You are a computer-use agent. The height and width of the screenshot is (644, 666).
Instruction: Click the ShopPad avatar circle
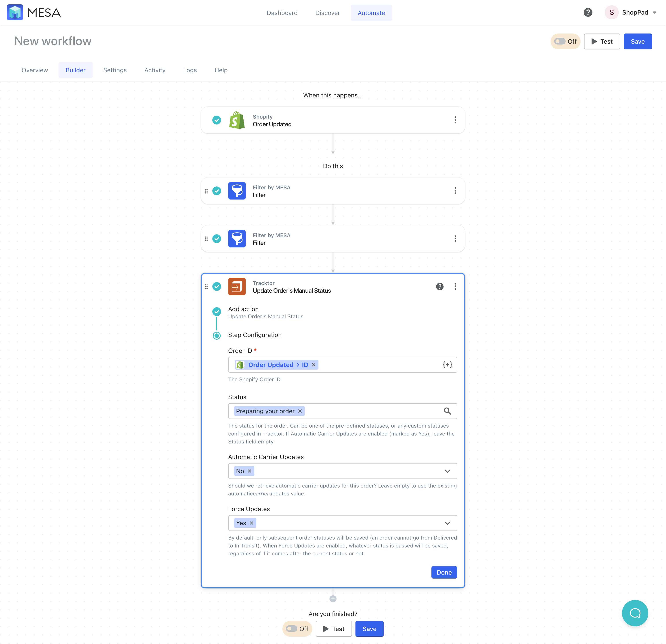pos(611,13)
